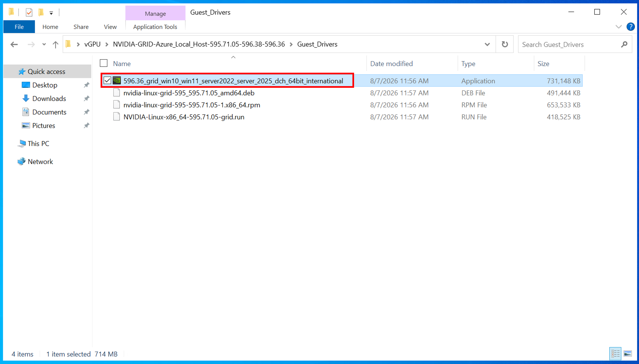Click the Properties quick access toolbar icon

(29, 12)
